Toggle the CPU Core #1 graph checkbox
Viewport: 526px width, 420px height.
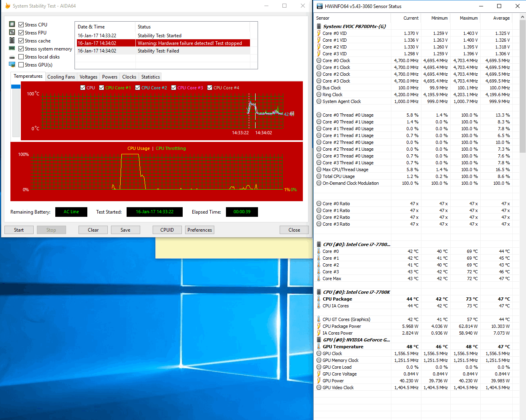point(102,88)
